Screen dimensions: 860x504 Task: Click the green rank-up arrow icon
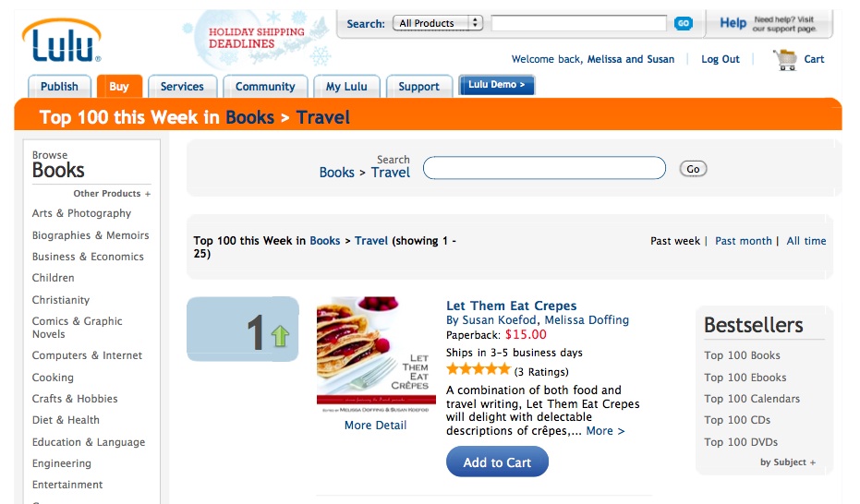tap(280, 336)
